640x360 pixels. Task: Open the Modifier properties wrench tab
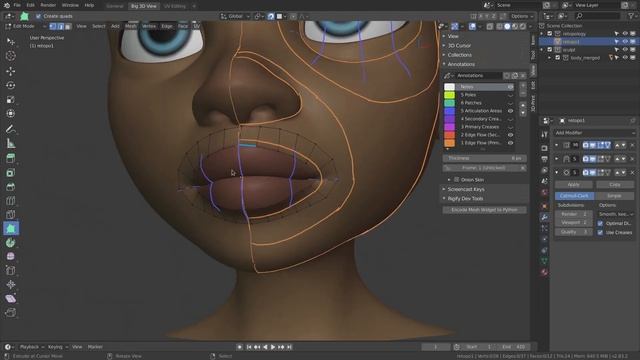pos(544,217)
